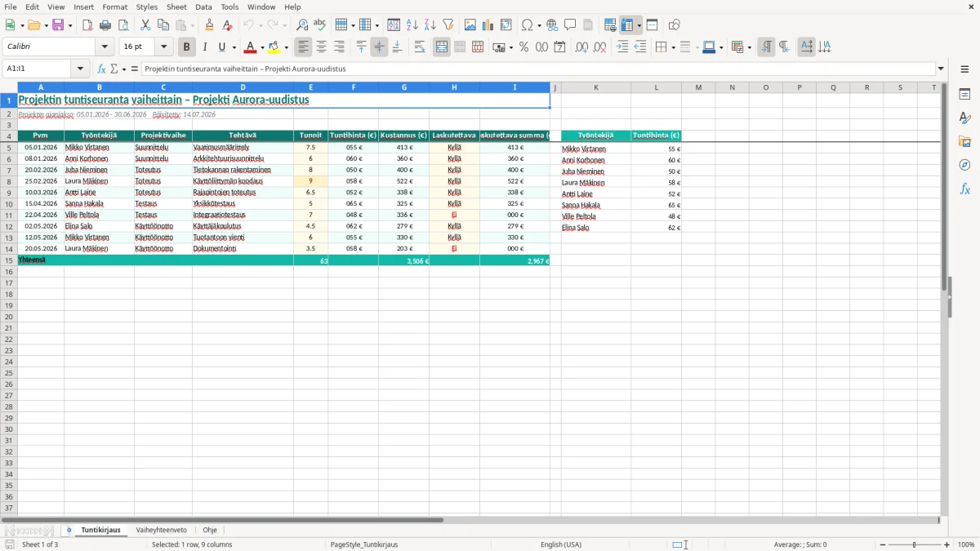Insert an image
The width and height of the screenshot is (980, 551).
coord(470,25)
